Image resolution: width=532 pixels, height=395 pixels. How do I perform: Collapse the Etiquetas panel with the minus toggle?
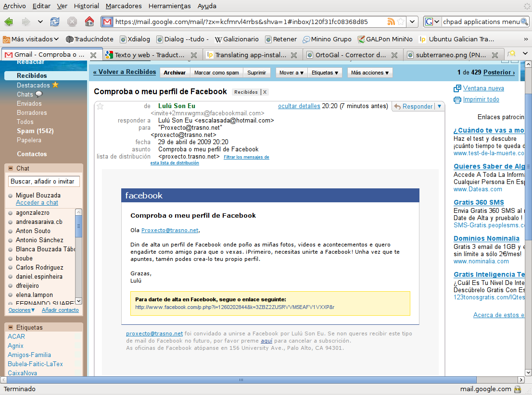point(11,327)
